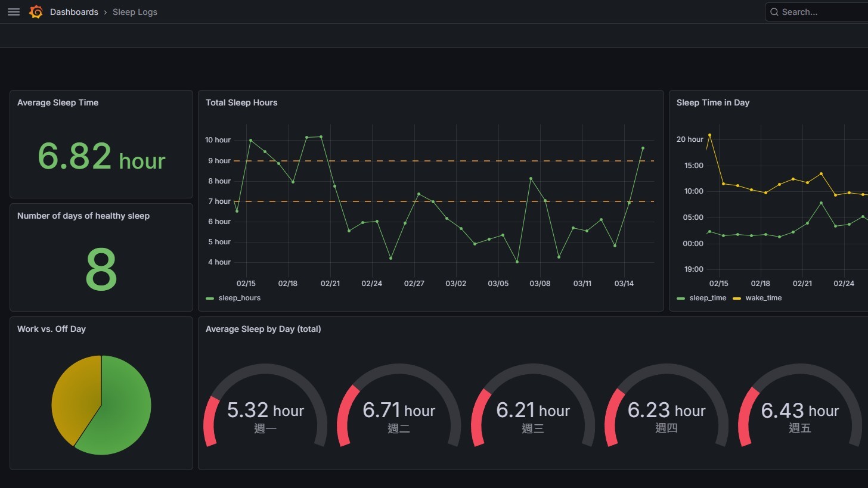Open Average Sleep Time panel title
The image size is (868, 488).
(58, 102)
